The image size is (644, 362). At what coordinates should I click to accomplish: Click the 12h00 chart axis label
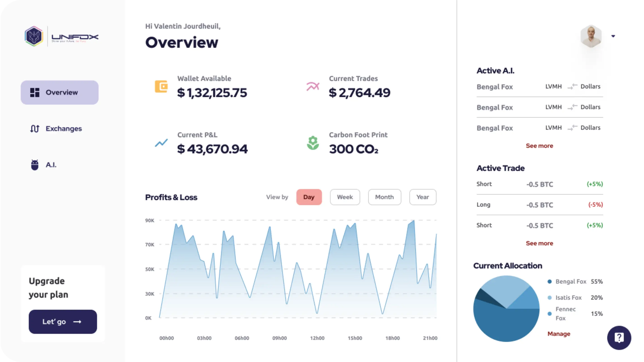(x=317, y=338)
